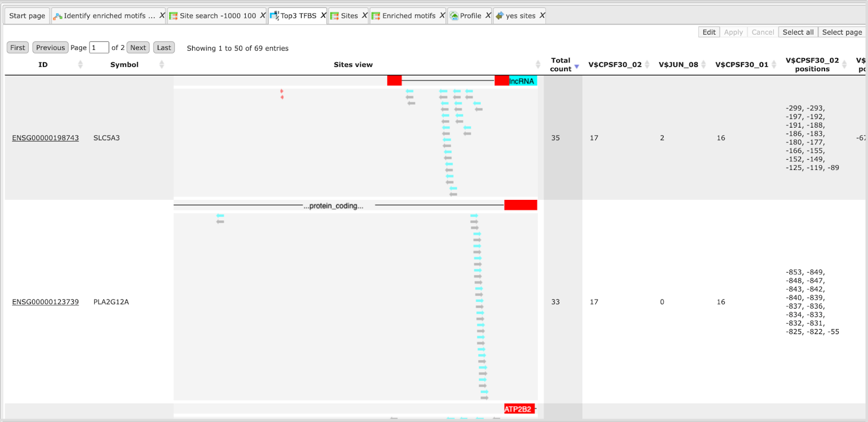The image size is (868, 422).
Task: Click the Identify enriched motifs tab icon
Action: [58, 16]
